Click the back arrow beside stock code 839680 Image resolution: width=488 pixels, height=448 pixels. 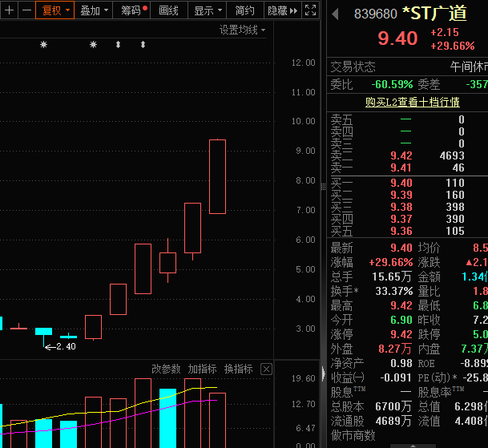point(334,15)
